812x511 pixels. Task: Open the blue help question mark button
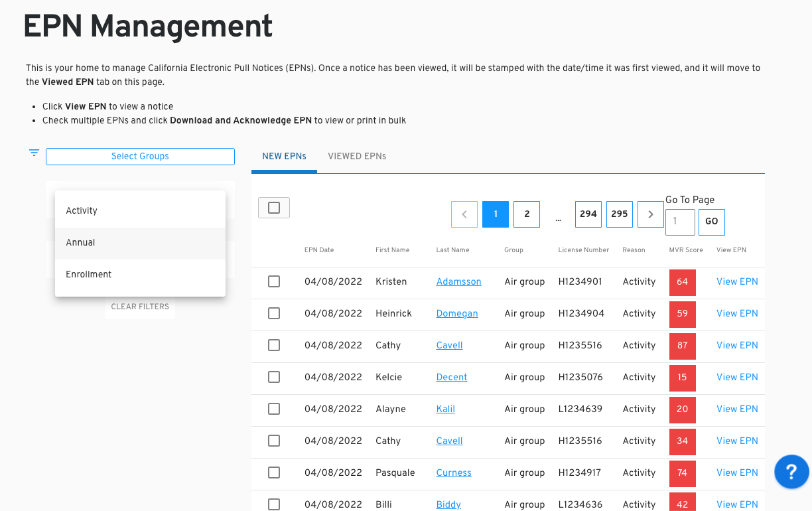791,471
